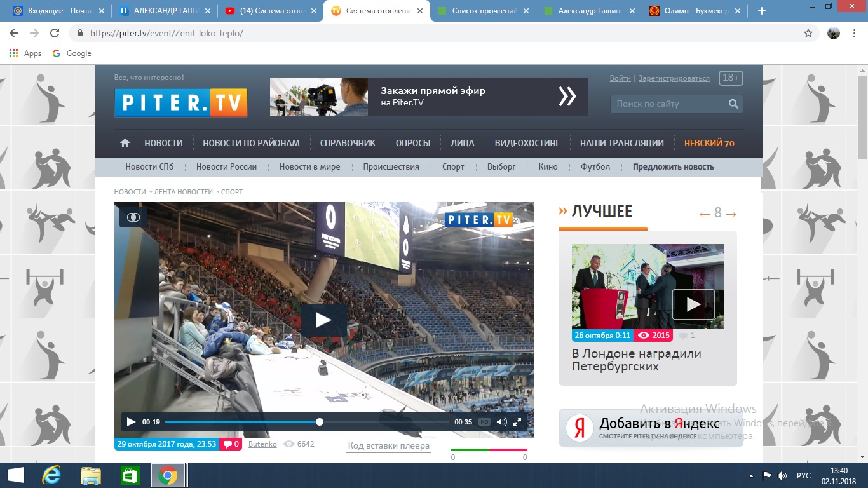Open the СПРАВОЧНИК menu item
868x488 pixels.
point(348,143)
